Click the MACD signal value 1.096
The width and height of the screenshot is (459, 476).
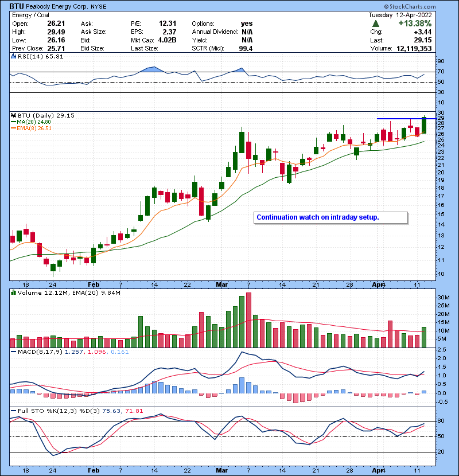click(x=96, y=352)
